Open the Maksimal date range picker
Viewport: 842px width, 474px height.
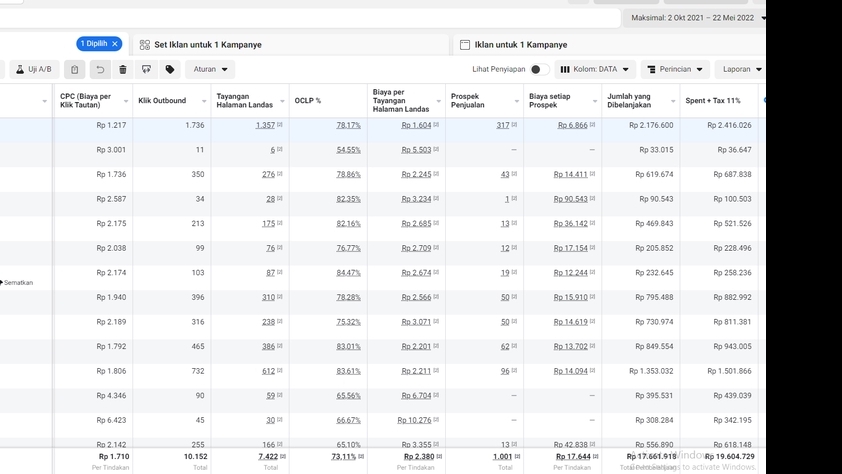(696, 18)
